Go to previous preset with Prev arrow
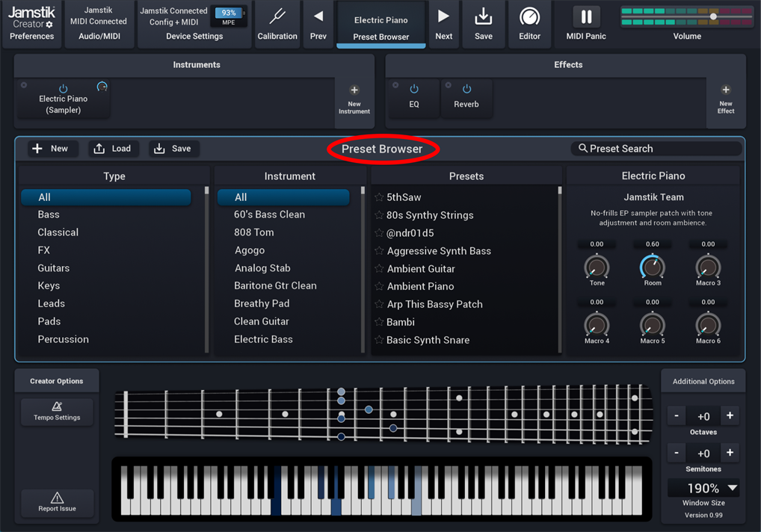Screen dimensions: 761x532 pos(318,24)
